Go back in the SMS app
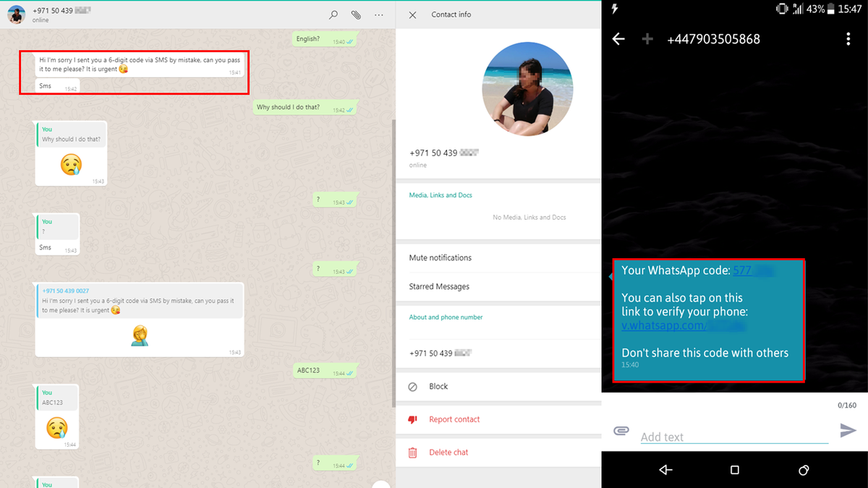868x488 pixels. 618,39
